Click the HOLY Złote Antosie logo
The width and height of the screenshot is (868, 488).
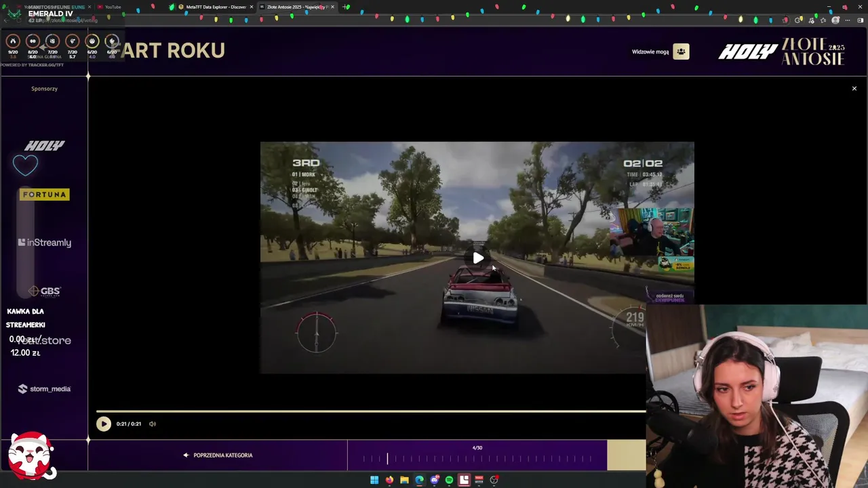tap(781, 52)
